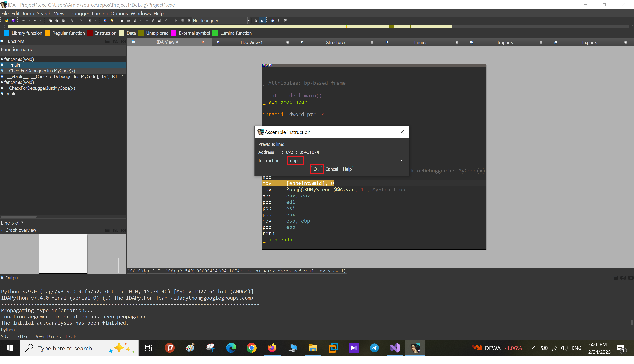The image size is (634, 364).
Task: Open the Debugger menu
Action: pyautogui.click(x=78, y=14)
